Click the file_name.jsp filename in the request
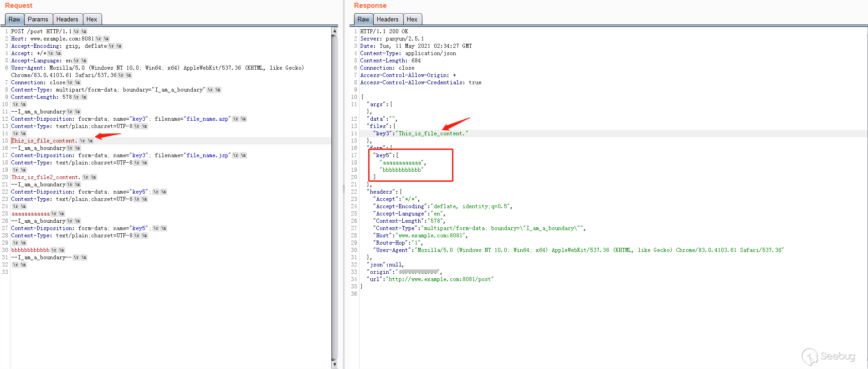The height and width of the screenshot is (369, 868). pyautogui.click(x=207, y=155)
